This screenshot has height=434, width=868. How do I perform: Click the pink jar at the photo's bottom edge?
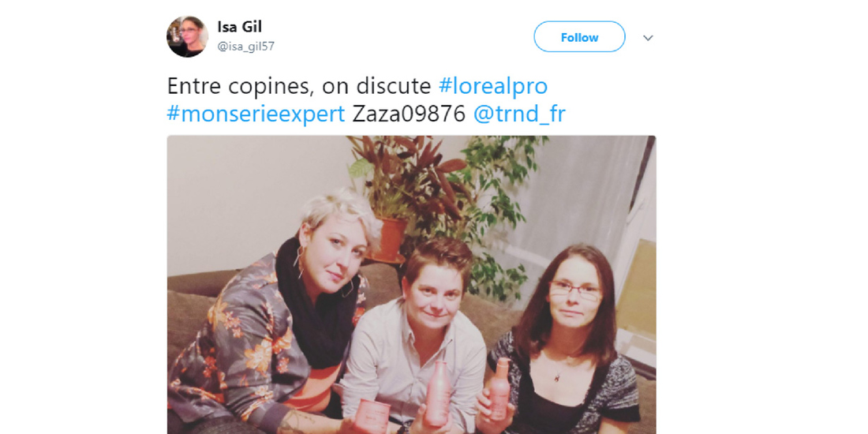point(372,417)
